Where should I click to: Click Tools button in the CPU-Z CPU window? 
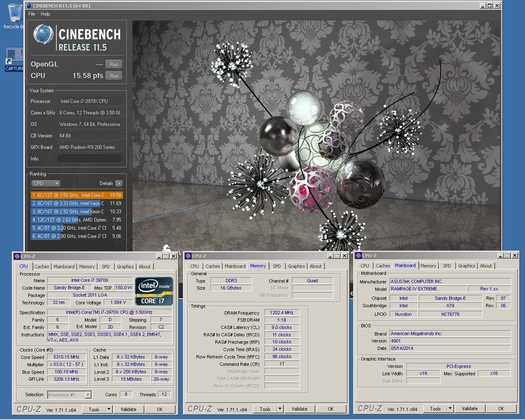pos(94,409)
